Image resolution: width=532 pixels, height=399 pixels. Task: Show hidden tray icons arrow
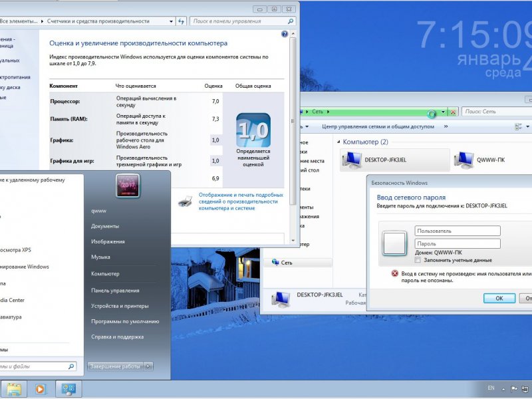click(x=503, y=389)
